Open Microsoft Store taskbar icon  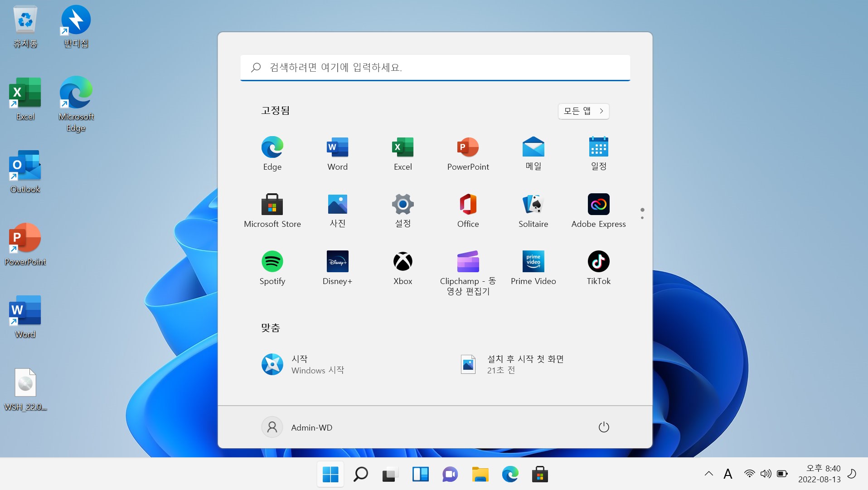pyautogui.click(x=540, y=475)
